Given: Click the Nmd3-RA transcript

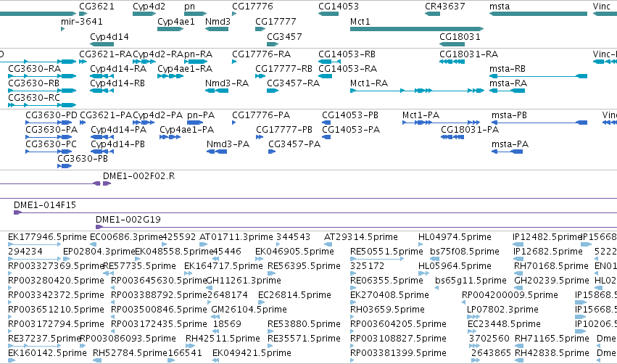Looking at the screenshot, I should click(217, 91).
